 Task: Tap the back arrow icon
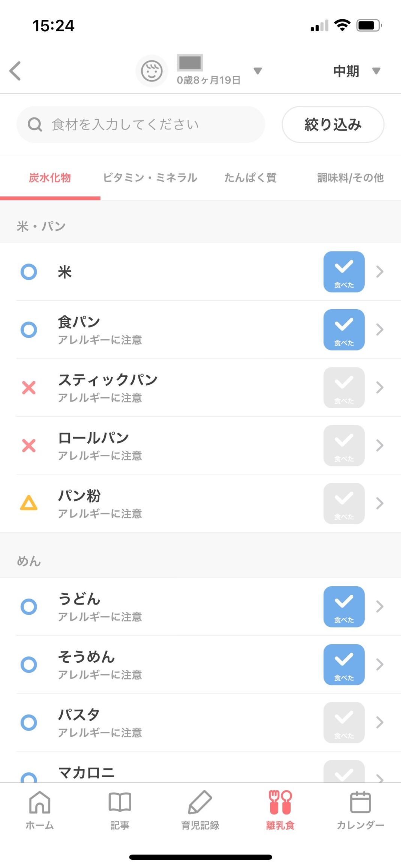click(15, 71)
